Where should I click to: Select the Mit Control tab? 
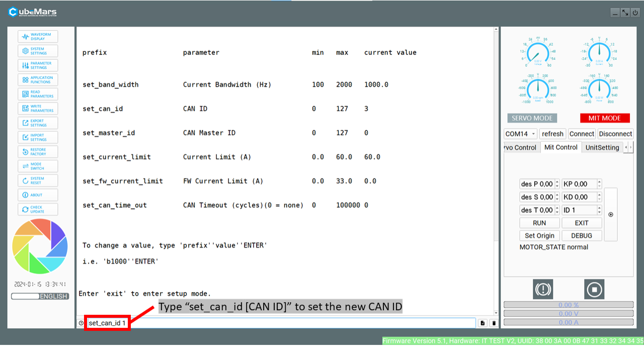click(x=560, y=147)
